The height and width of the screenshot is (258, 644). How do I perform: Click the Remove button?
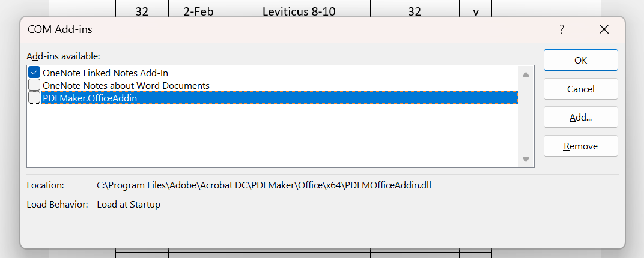[x=580, y=146]
